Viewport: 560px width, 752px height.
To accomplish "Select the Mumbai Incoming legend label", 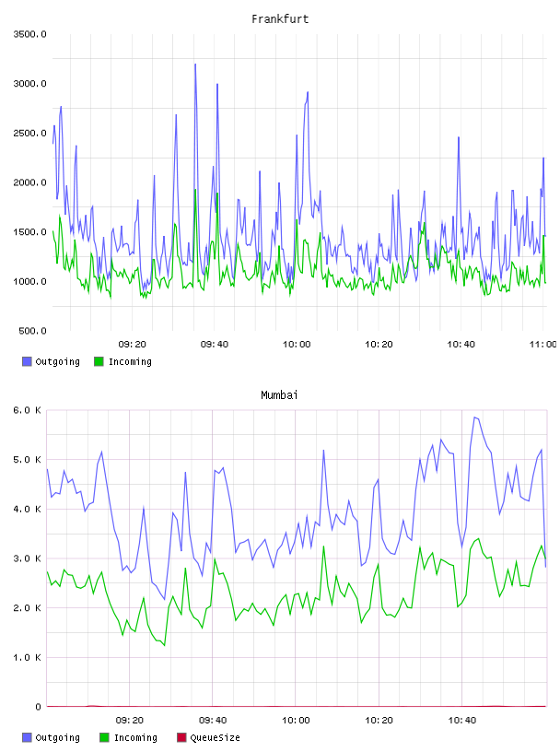I will click(x=135, y=737).
